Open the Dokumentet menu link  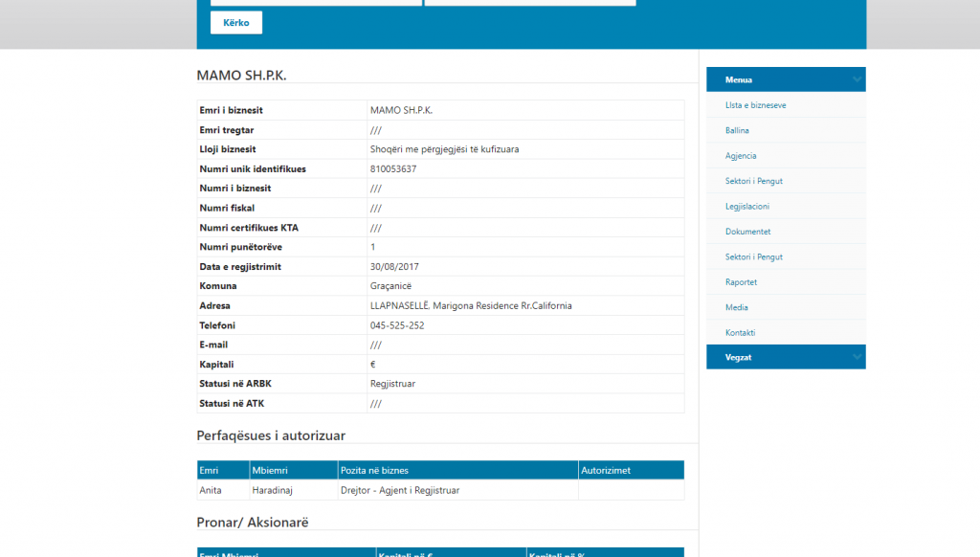(x=748, y=232)
